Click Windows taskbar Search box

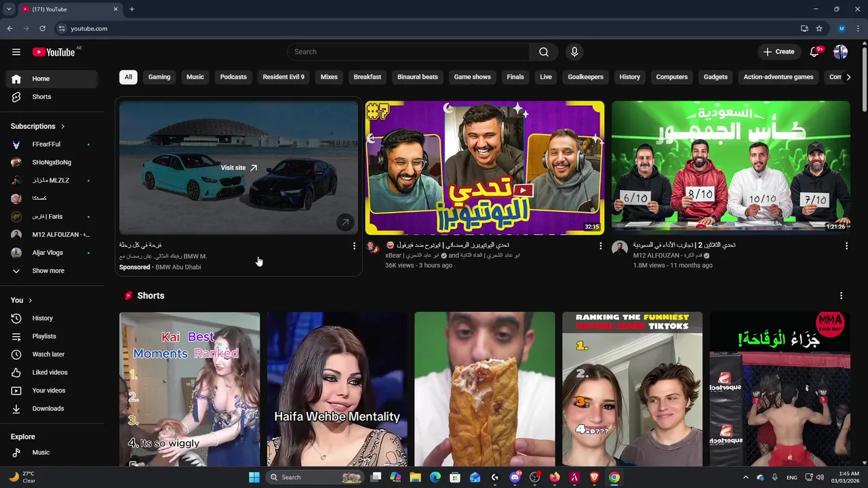(315, 477)
